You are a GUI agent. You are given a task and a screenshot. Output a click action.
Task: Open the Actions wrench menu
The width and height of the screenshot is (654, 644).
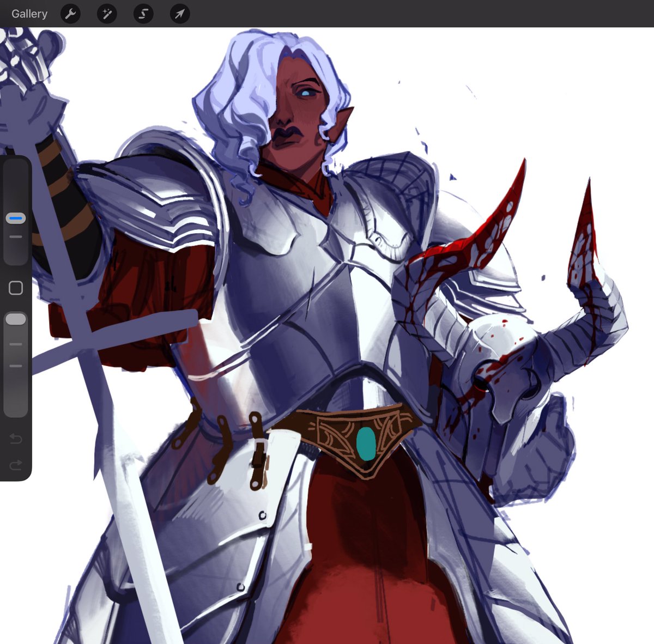(x=71, y=14)
